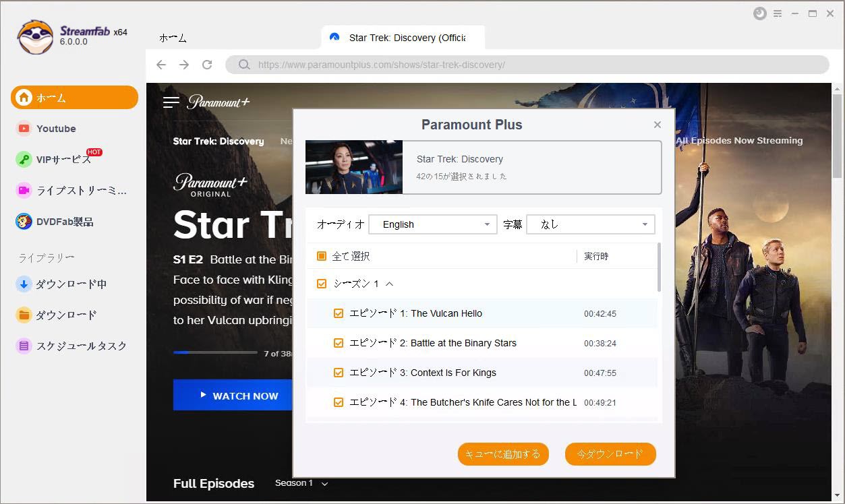Click the Star Trek: Discovery thumbnail

[x=354, y=167]
